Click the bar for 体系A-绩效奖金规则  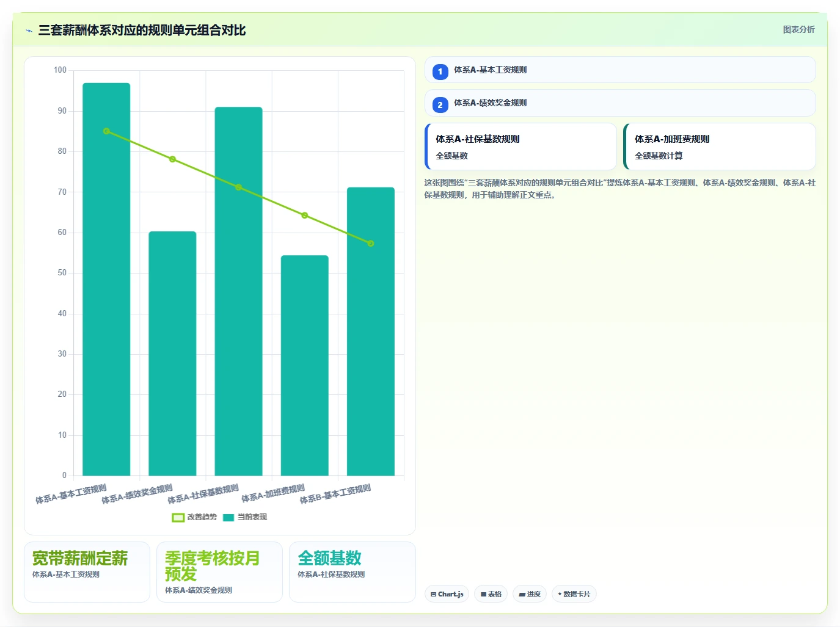coord(172,353)
